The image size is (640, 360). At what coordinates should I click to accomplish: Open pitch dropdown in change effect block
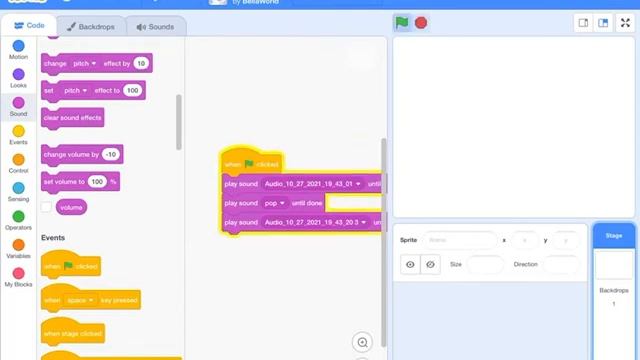pyautogui.click(x=84, y=63)
